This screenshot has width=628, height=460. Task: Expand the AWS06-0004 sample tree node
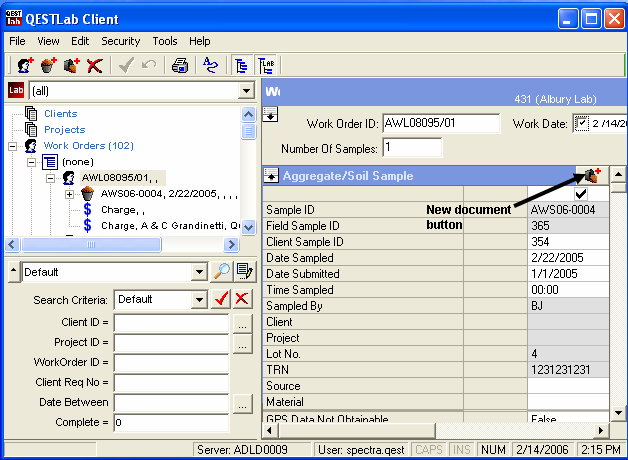pyautogui.click(x=70, y=194)
